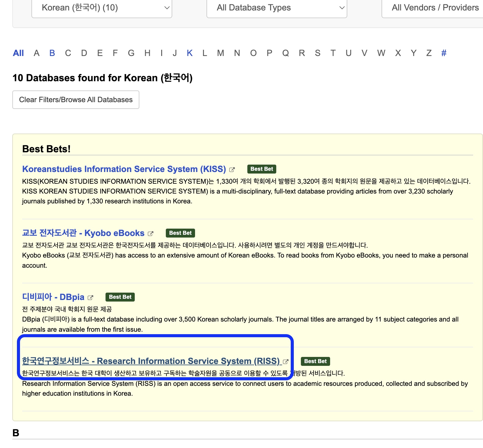This screenshot has height=448, width=483.
Task: Select the All alphabet filter
Action: pyautogui.click(x=18, y=53)
